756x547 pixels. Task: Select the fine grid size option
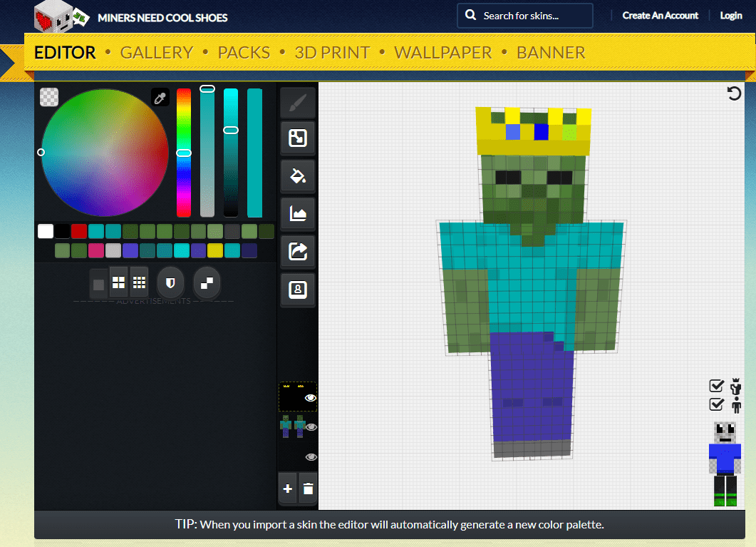(139, 282)
